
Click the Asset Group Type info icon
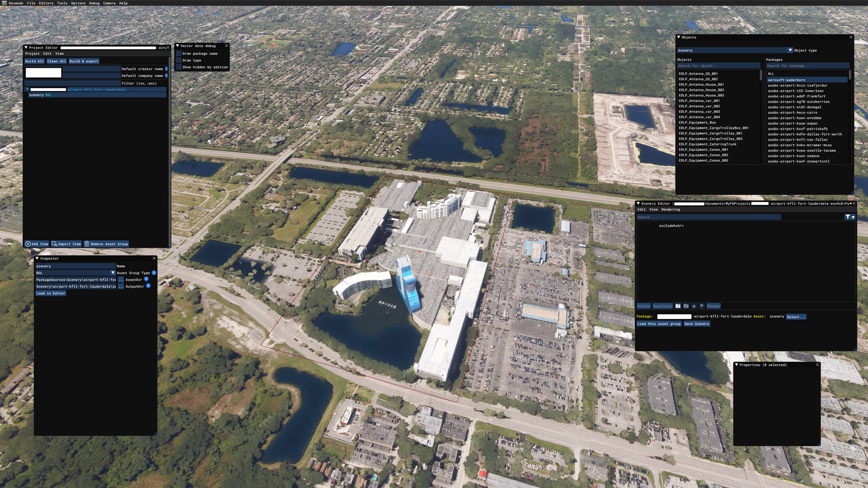pos(154,273)
